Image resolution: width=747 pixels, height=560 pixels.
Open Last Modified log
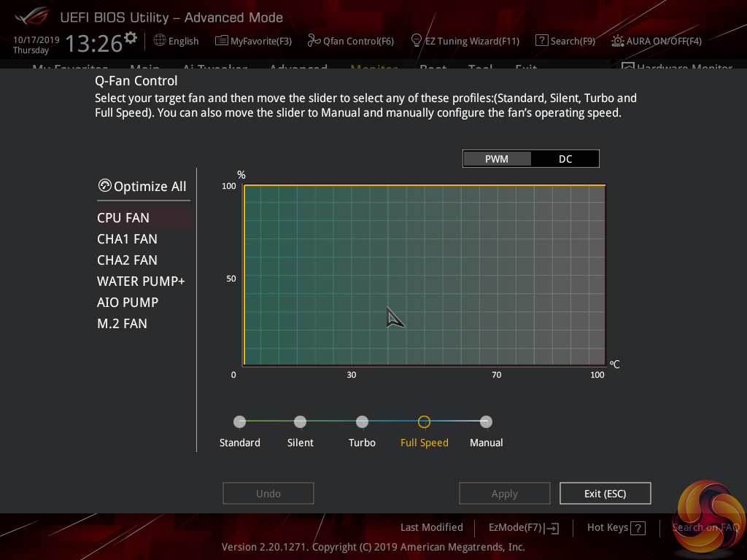point(432,527)
